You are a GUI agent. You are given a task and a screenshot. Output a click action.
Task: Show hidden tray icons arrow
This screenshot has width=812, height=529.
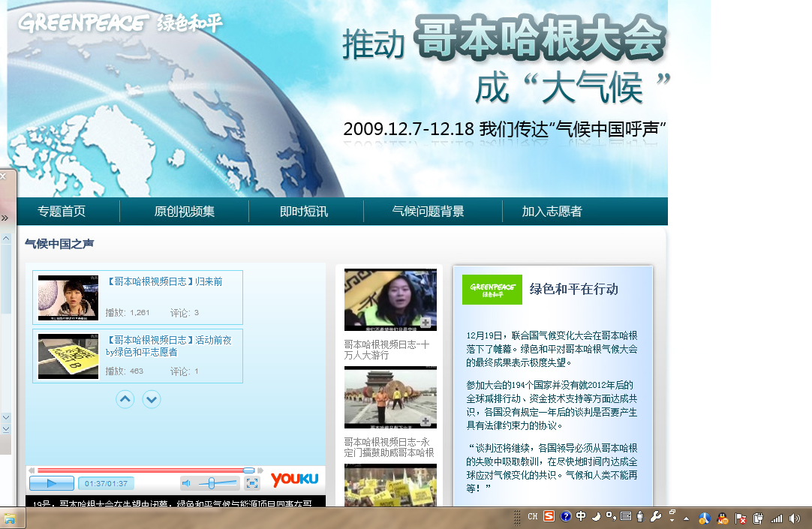coord(687,518)
